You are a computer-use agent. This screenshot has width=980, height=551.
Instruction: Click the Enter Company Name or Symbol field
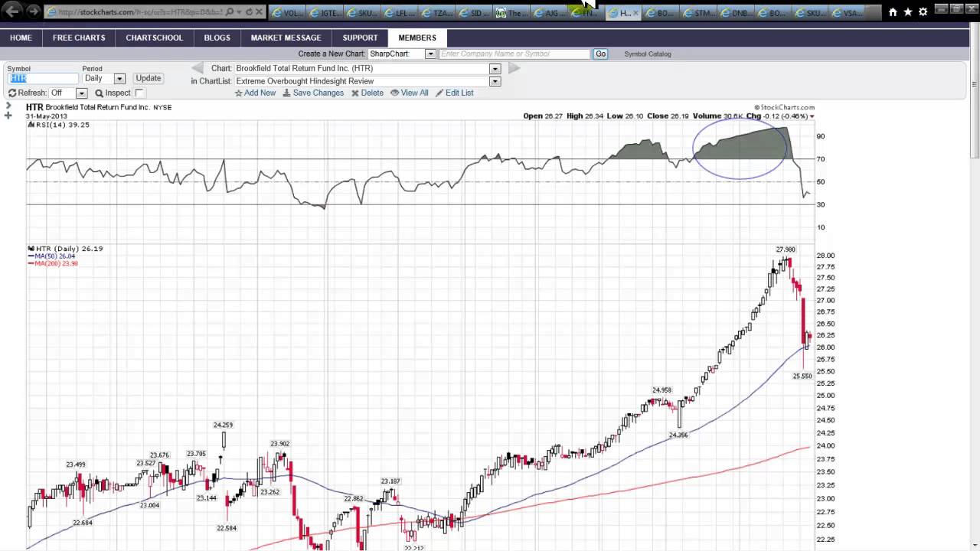tap(514, 54)
